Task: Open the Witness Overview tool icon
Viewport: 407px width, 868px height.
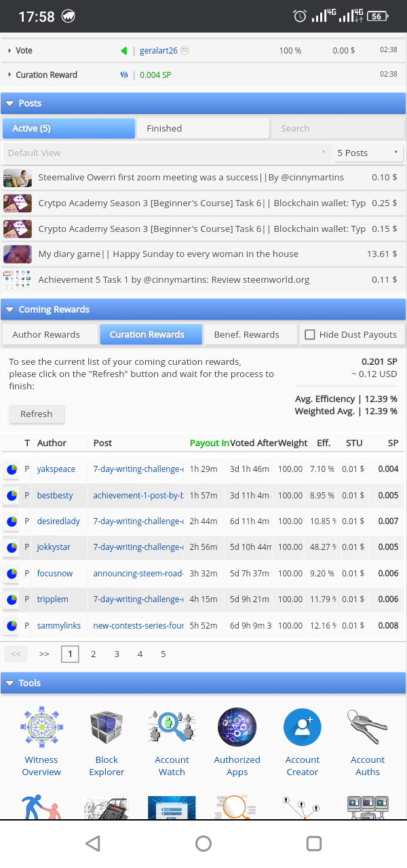Action: click(41, 728)
